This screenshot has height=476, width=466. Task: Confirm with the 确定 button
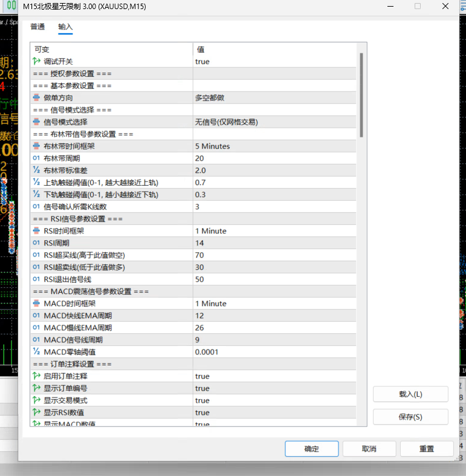312,449
